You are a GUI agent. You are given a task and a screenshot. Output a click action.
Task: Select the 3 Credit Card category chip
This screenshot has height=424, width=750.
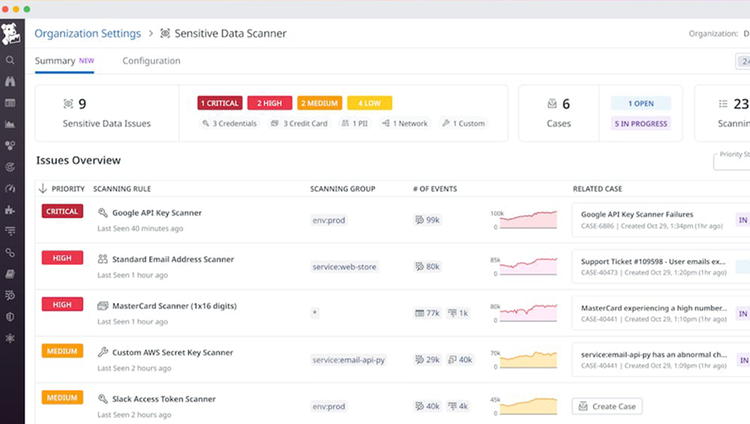tap(299, 123)
